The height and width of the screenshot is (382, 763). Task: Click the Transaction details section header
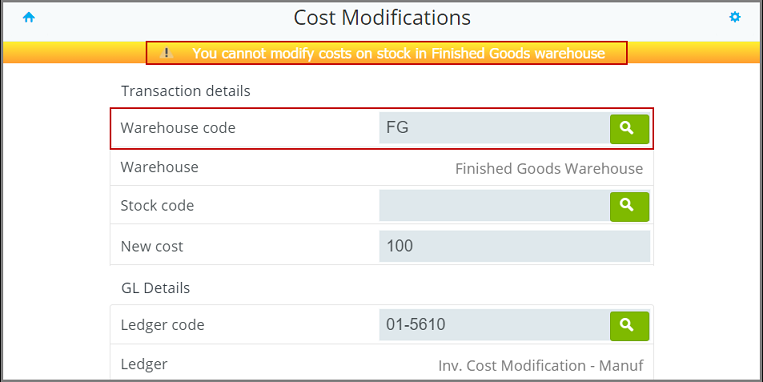185,91
